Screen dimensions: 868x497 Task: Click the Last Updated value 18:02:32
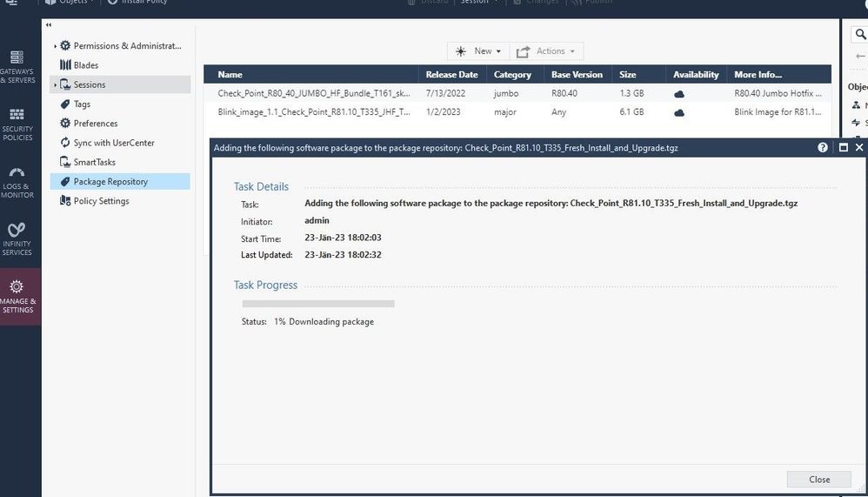click(343, 254)
